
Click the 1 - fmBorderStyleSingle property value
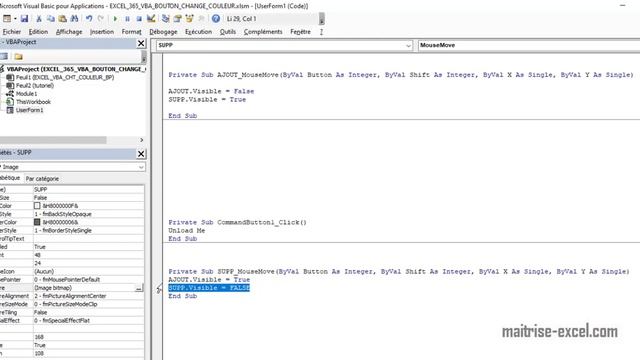(89, 230)
